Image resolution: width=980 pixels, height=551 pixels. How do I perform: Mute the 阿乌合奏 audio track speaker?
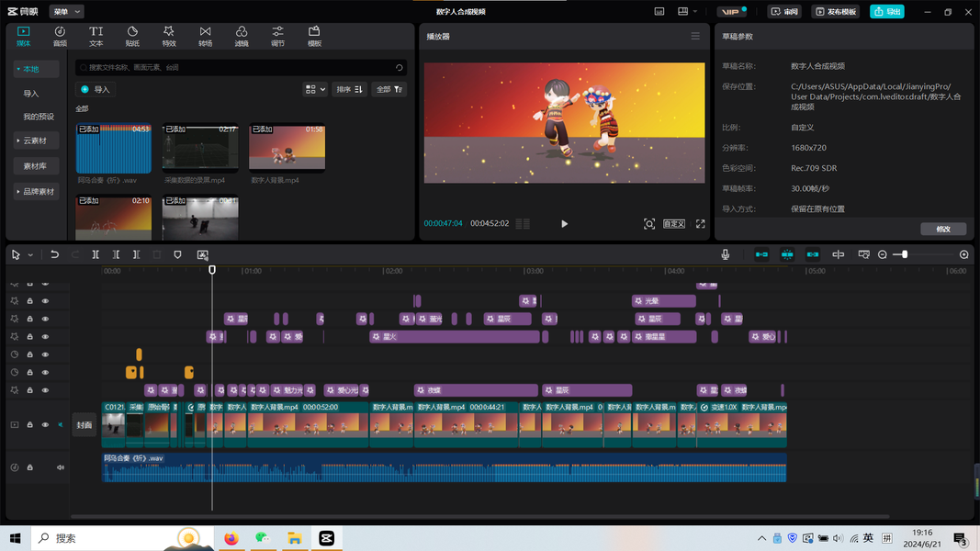point(61,467)
